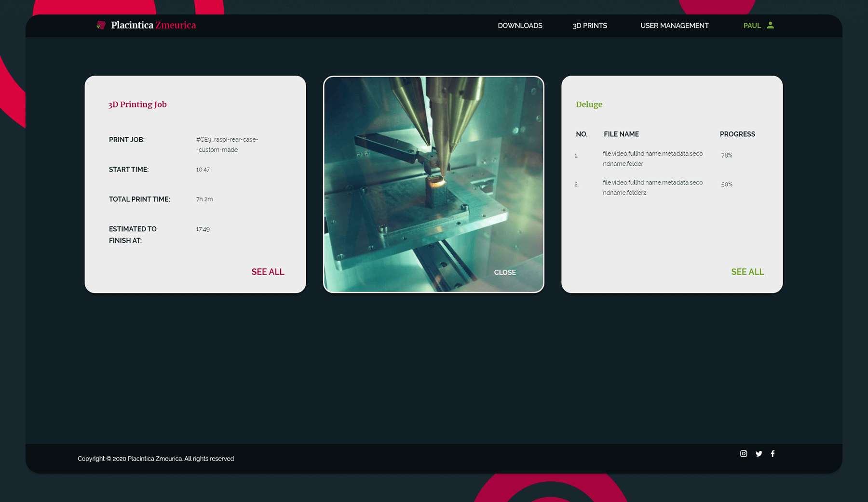Click the TOTAL PRINT TIME label

point(139,199)
